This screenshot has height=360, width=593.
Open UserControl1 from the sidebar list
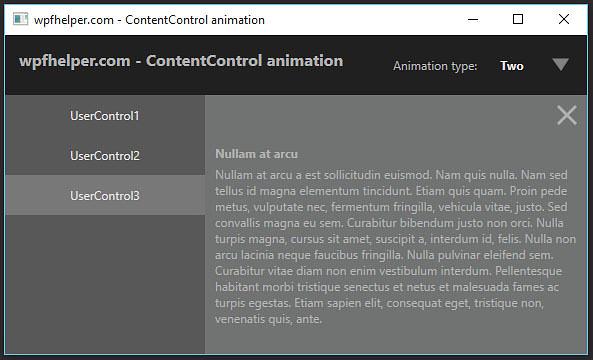point(105,115)
